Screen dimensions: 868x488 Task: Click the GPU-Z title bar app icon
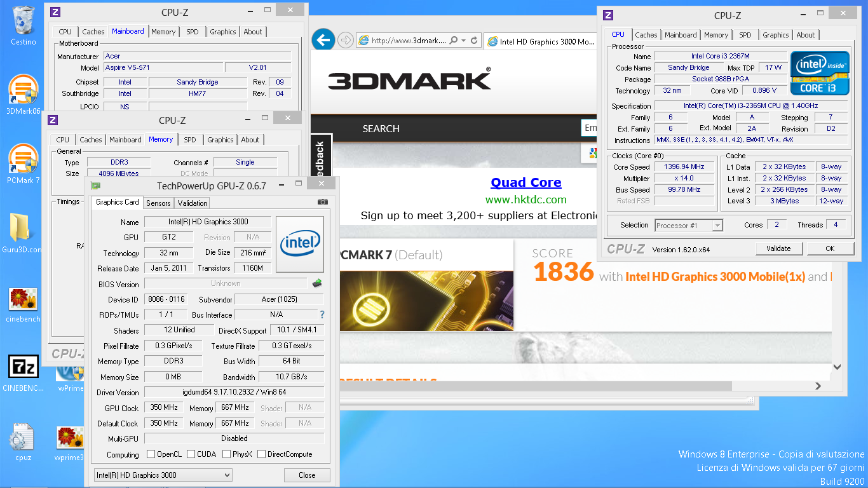pos(96,186)
